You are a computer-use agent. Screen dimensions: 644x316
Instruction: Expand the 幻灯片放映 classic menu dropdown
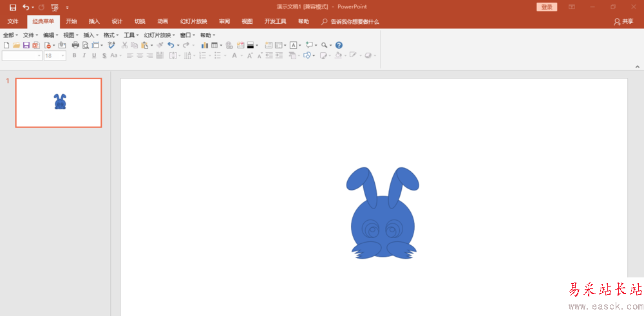pyautogui.click(x=159, y=35)
